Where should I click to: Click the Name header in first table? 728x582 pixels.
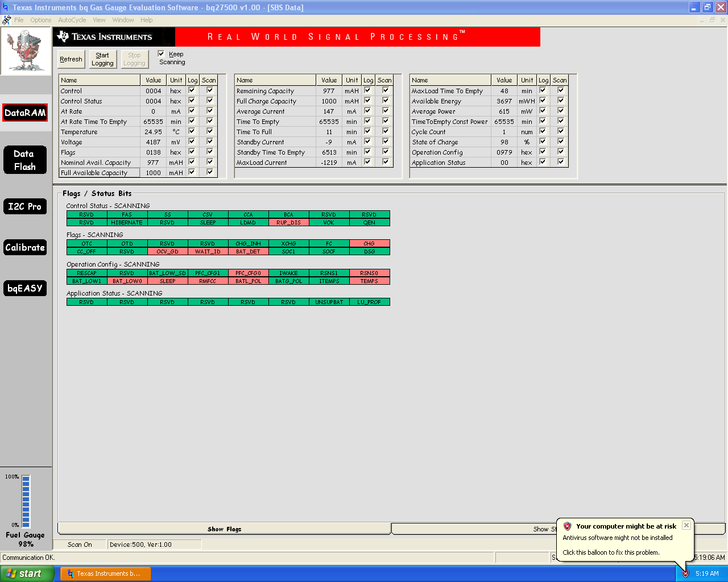tap(100, 80)
